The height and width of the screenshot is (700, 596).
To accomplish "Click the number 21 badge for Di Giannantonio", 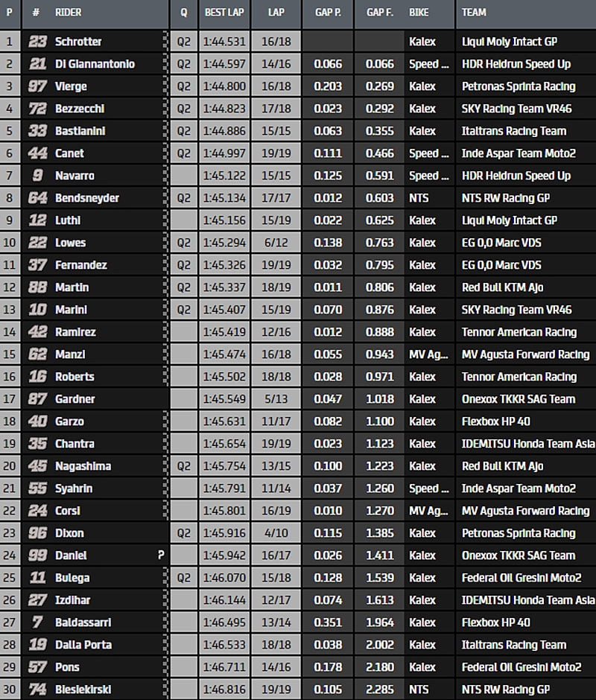I will [37, 64].
